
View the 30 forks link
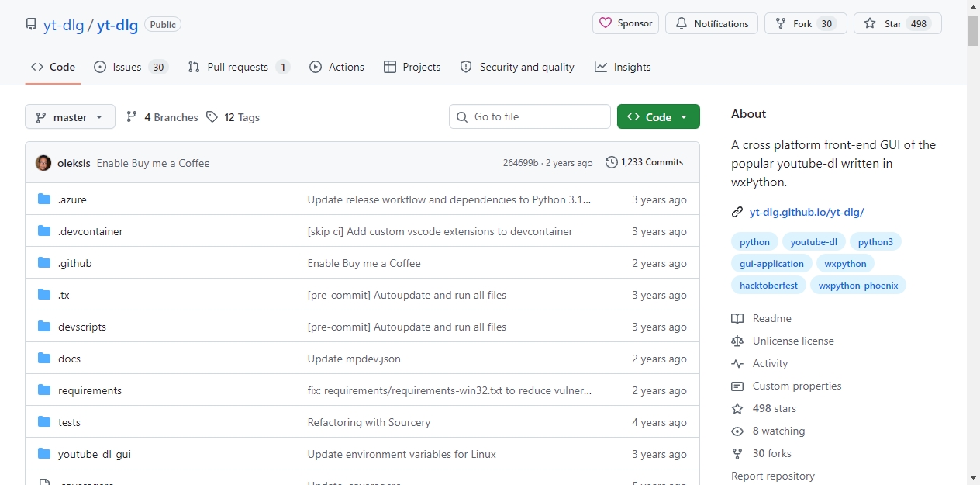point(761,453)
